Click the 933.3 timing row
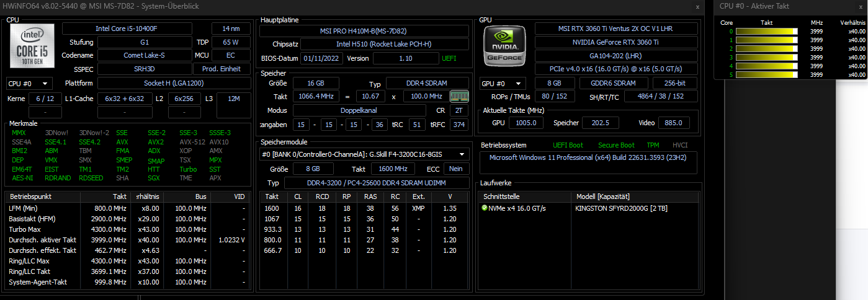 coord(364,229)
